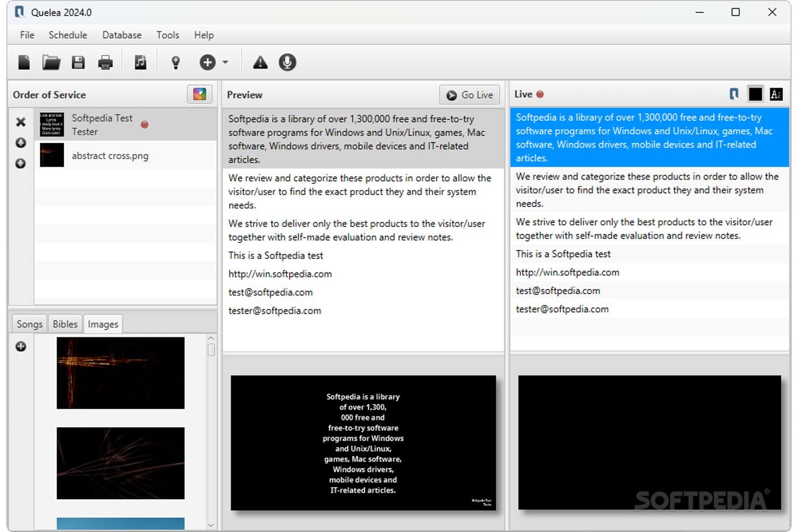Move the schedule item up with up arrow
The image size is (798, 532).
pyautogui.click(x=20, y=143)
